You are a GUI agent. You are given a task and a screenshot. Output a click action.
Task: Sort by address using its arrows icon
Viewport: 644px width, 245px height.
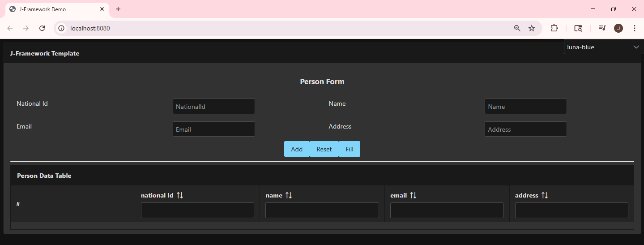click(x=545, y=195)
